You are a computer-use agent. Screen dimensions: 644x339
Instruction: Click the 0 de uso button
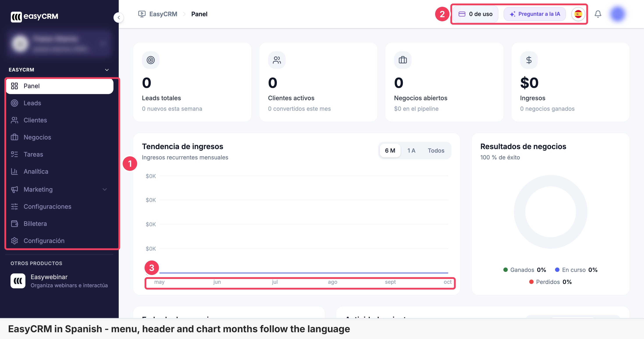[x=476, y=14]
